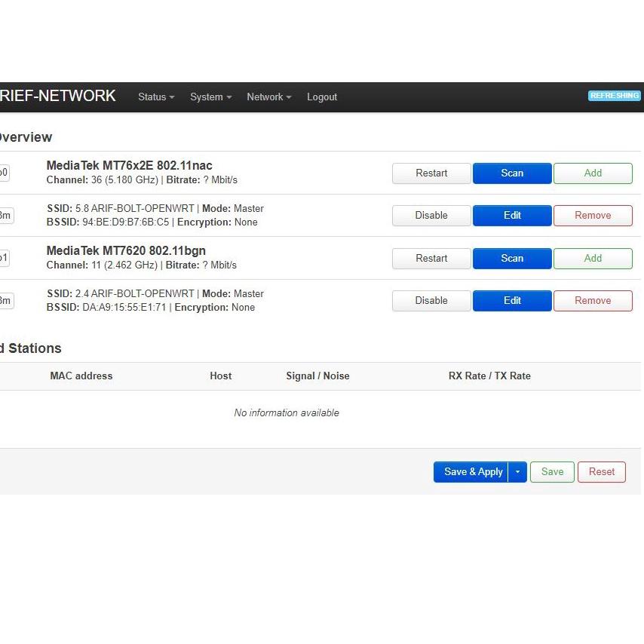
Task: Restart the MediaTek MT76x2E radio
Action: pyautogui.click(x=431, y=173)
